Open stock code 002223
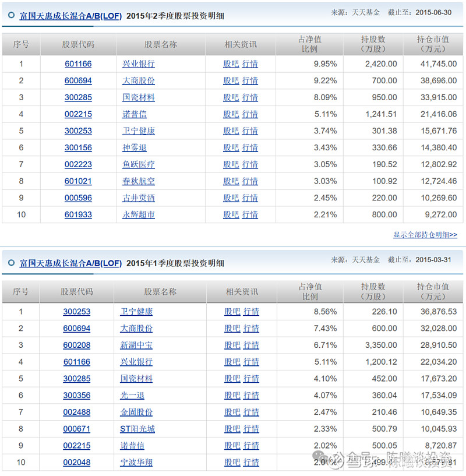 [78, 164]
